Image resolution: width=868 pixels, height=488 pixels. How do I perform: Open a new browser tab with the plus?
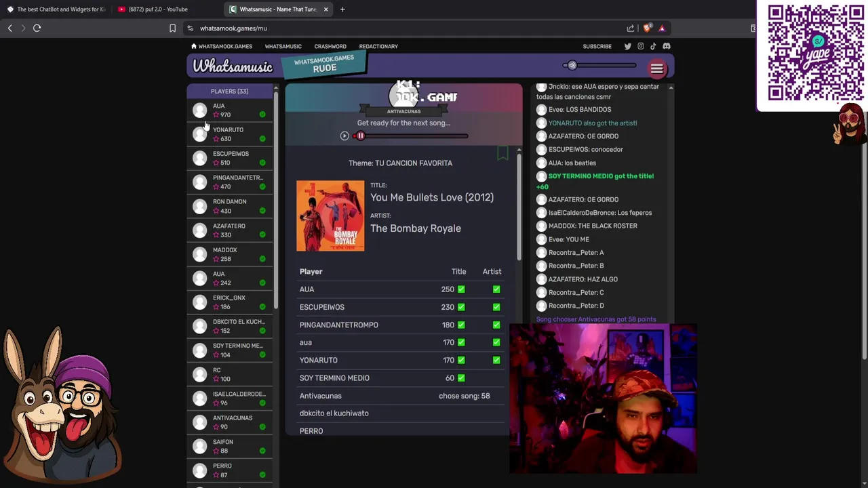342,9
